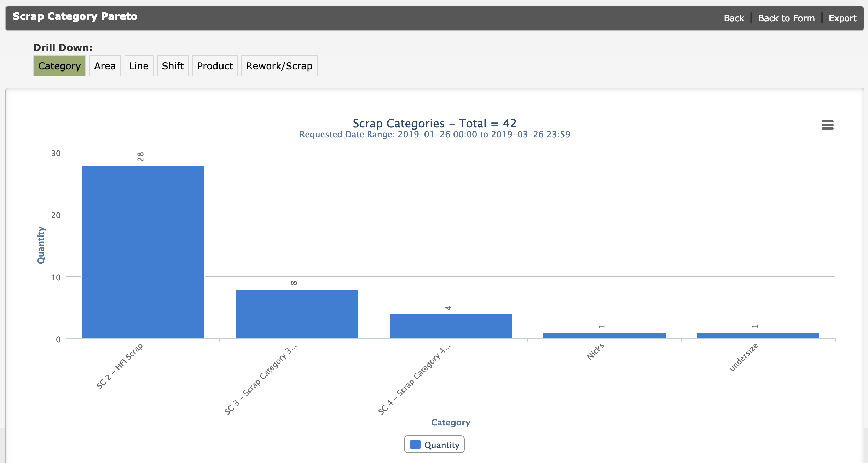Click the 'Nicks' axis label

595,351
